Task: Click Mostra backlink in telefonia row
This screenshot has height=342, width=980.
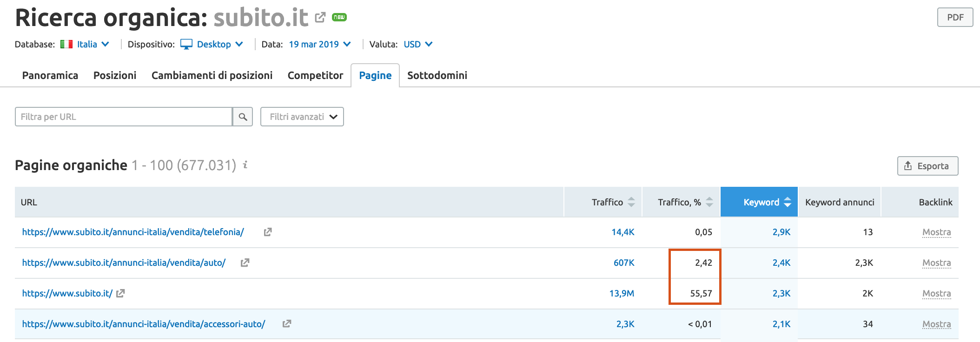Action: point(936,232)
